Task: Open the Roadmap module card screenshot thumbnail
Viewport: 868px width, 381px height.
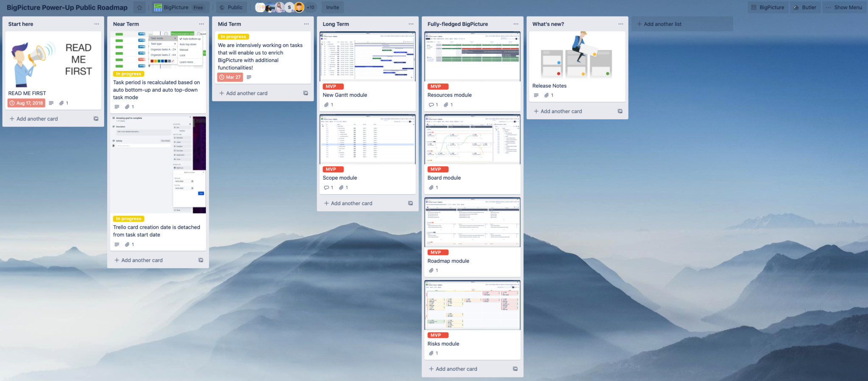Action: click(x=472, y=222)
